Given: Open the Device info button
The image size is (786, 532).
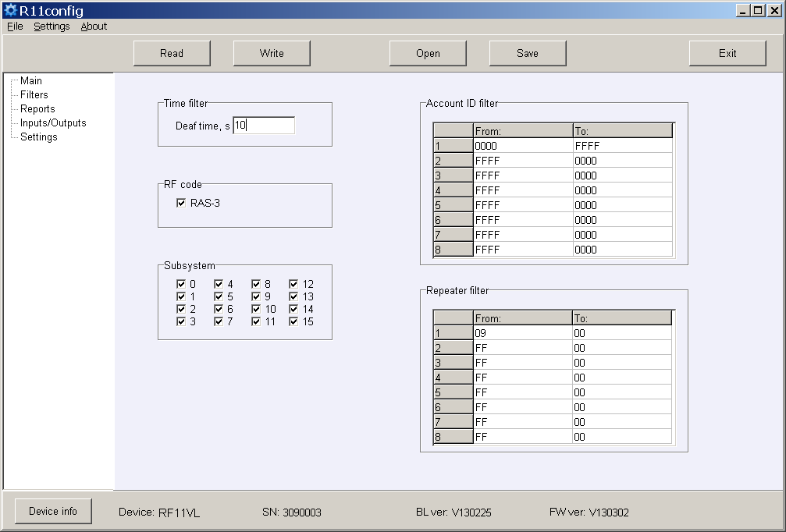Looking at the screenshot, I should [53, 511].
